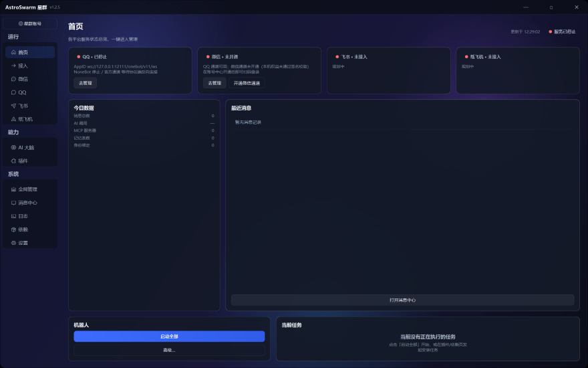The image size is (588, 368).
Task: Click 去管理 in the QQ card
Action: 85,83
